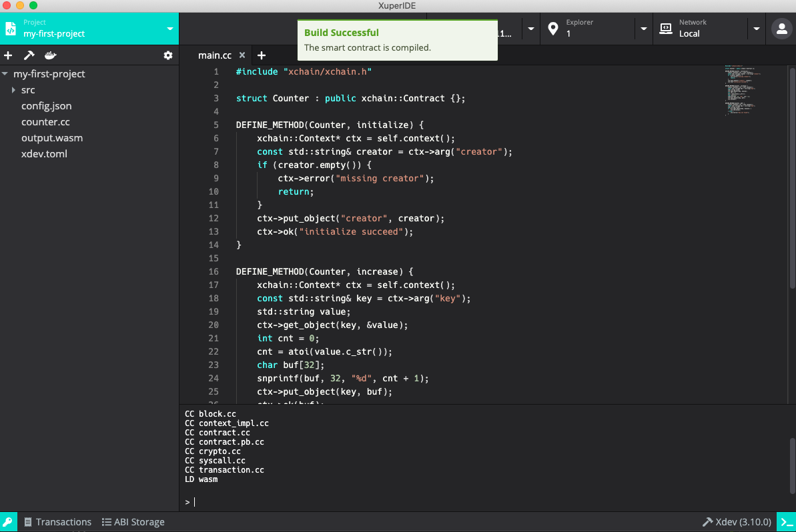Select the main.cc tab
This screenshot has width=796, height=532.
[x=215, y=55]
